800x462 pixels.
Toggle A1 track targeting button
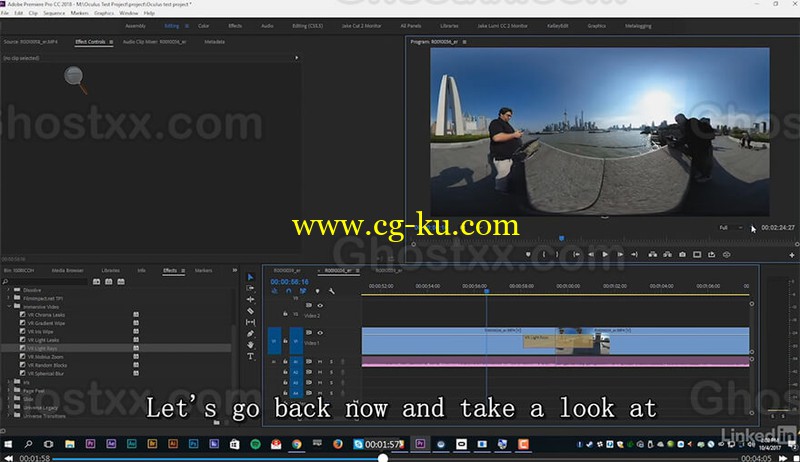pos(296,362)
